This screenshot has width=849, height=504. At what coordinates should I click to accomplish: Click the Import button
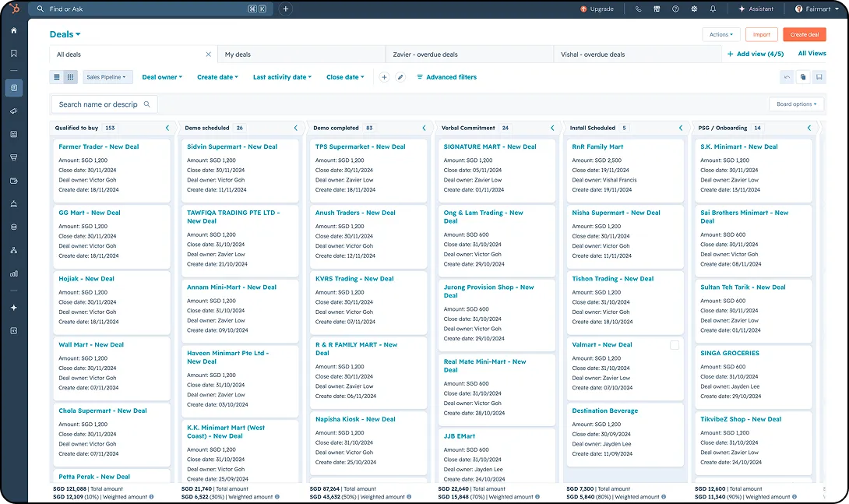coord(761,34)
